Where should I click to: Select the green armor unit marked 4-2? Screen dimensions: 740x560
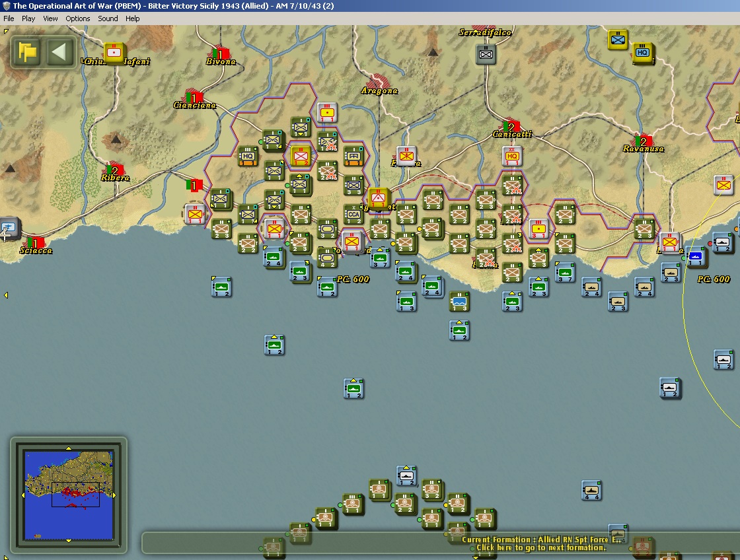pyautogui.click(x=327, y=258)
